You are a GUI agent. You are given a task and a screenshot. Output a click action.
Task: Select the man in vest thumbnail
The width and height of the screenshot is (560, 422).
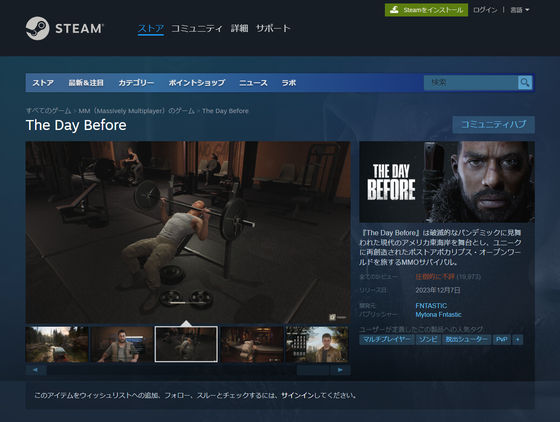[x=122, y=344]
